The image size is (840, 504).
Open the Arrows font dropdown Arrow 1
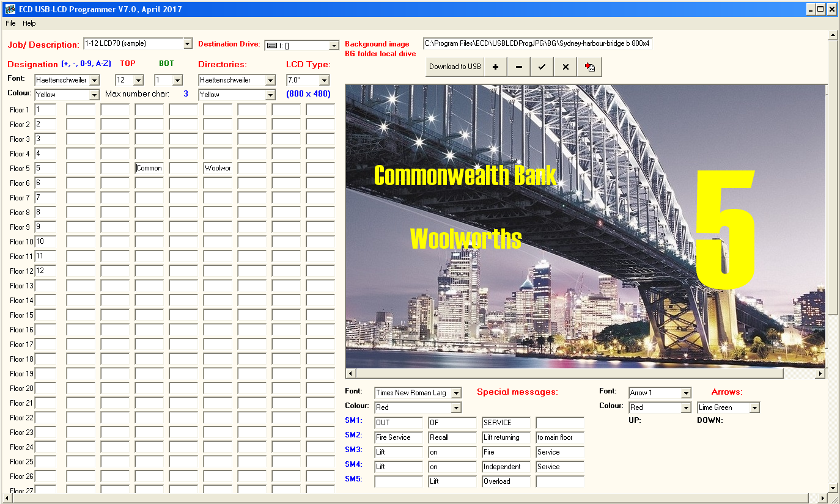(686, 393)
